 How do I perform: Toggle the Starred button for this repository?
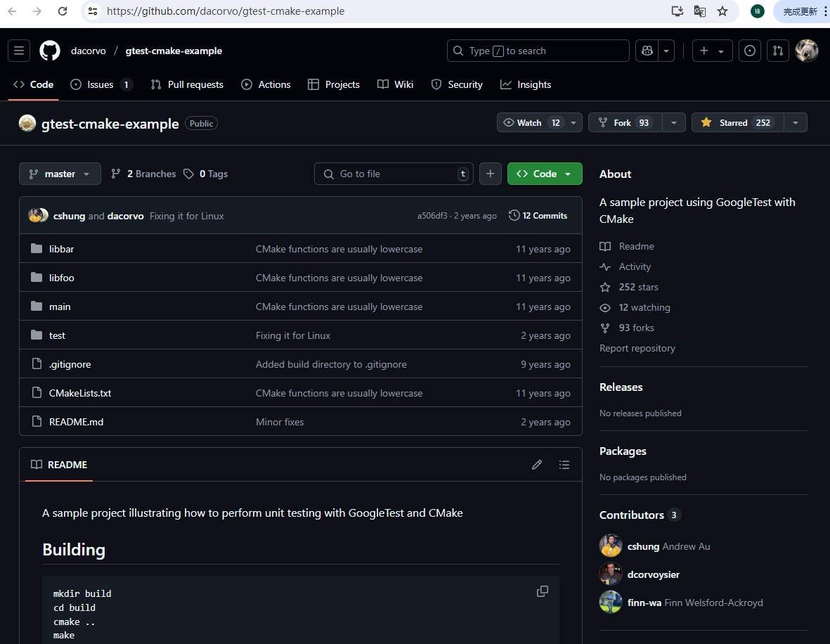[x=738, y=122]
